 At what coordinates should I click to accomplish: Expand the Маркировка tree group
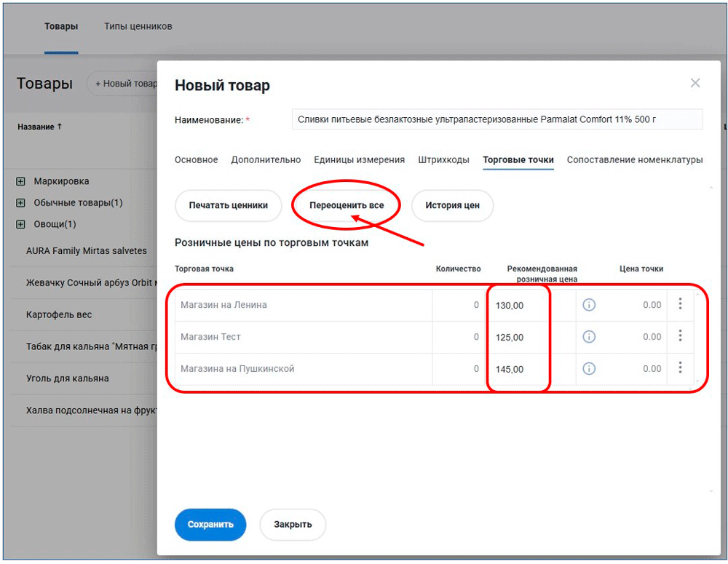pos(20,181)
